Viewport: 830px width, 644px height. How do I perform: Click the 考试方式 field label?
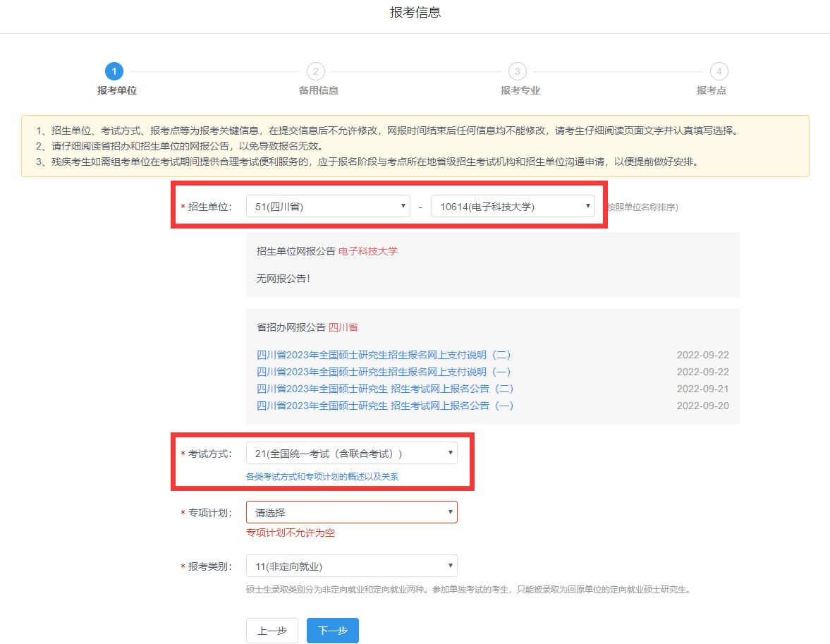[209, 454]
